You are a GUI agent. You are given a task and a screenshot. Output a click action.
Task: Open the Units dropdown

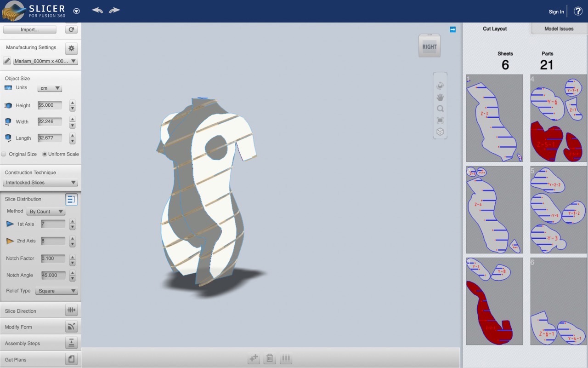click(50, 88)
